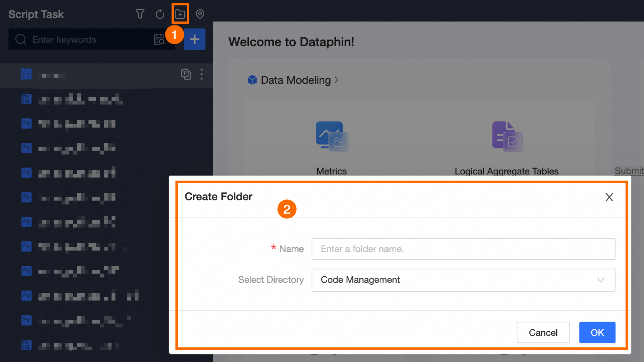Click the Data Modeling cube icon
This screenshot has width=644, height=362.
(x=252, y=80)
